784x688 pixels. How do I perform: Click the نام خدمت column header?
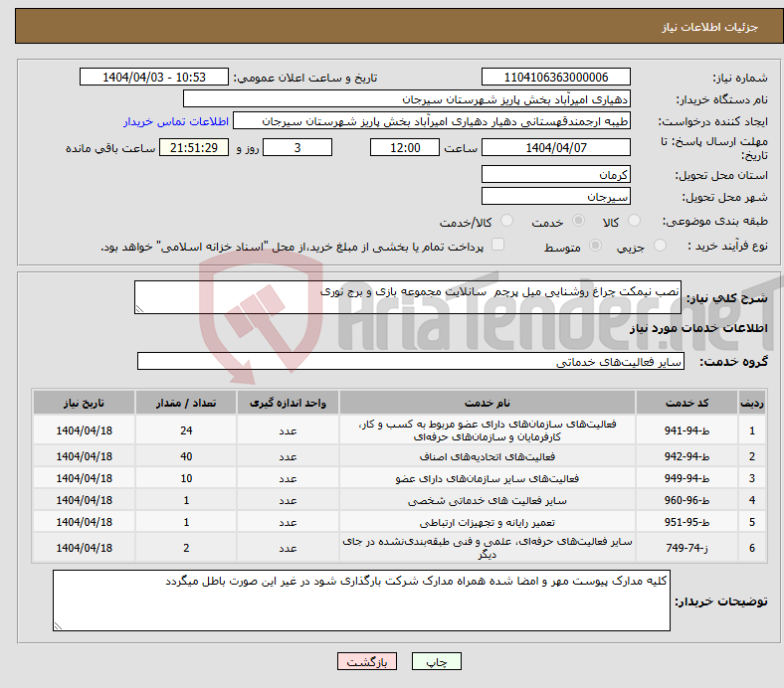[x=487, y=403]
